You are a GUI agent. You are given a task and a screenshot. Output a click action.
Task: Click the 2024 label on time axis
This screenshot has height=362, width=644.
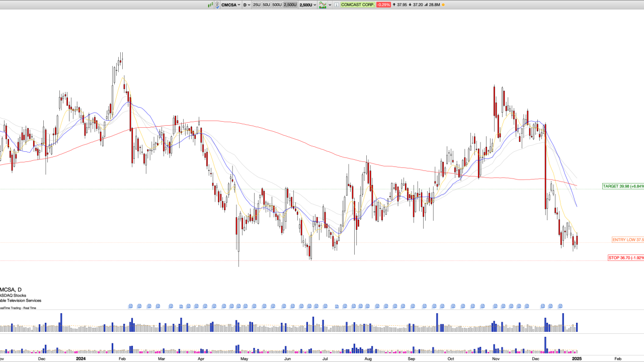coord(80,358)
